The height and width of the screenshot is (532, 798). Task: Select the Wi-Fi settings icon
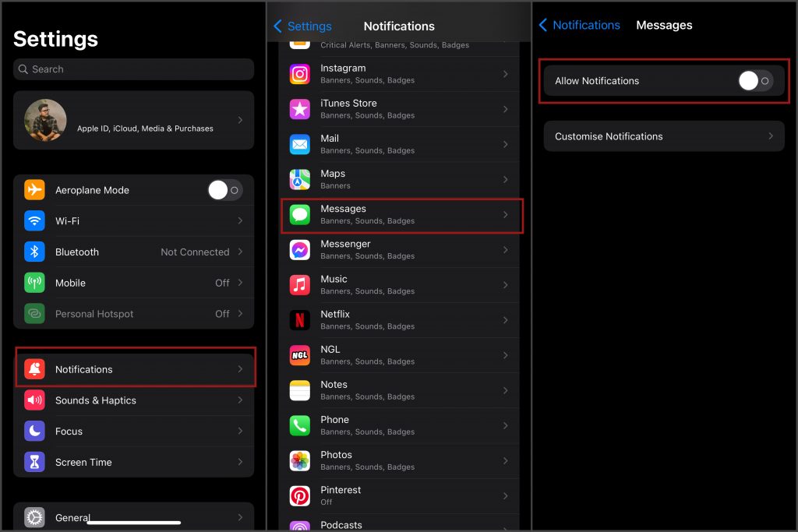pyautogui.click(x=33, y=220)
